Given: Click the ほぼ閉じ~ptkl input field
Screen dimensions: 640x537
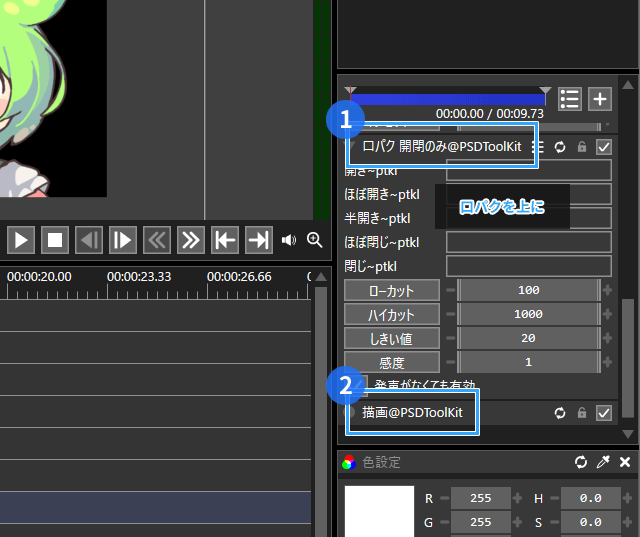Looking at the screenshot, I should pyautogui.click(x=528, y=242).
